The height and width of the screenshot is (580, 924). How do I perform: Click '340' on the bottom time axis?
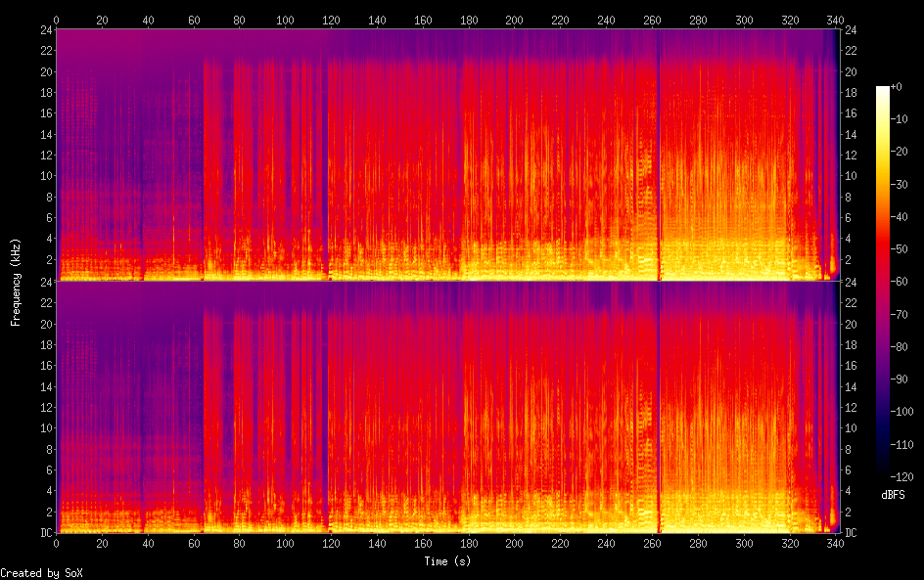pyautogui.click(x=836, y=544)
